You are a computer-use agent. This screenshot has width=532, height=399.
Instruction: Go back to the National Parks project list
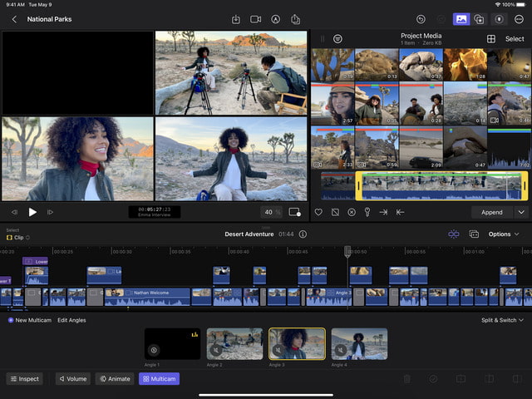tap(14, 19)
